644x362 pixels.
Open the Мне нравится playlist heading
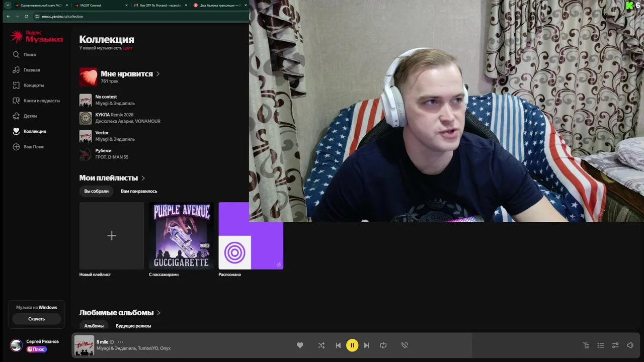pos(126,73)
